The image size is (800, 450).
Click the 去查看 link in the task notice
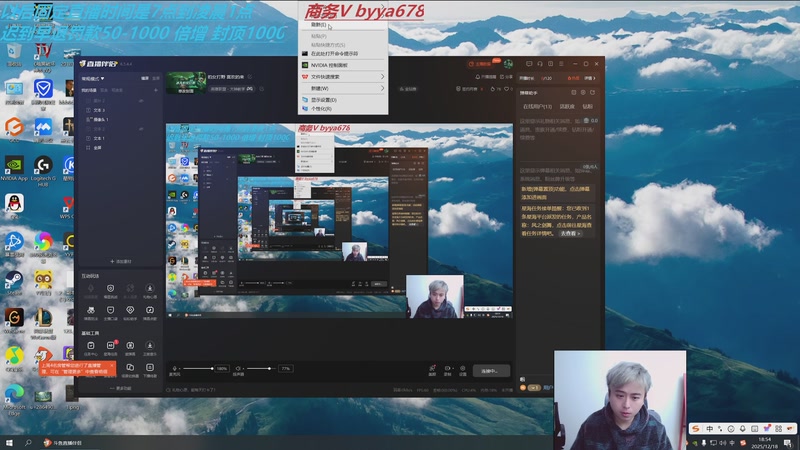click(570, 233)
